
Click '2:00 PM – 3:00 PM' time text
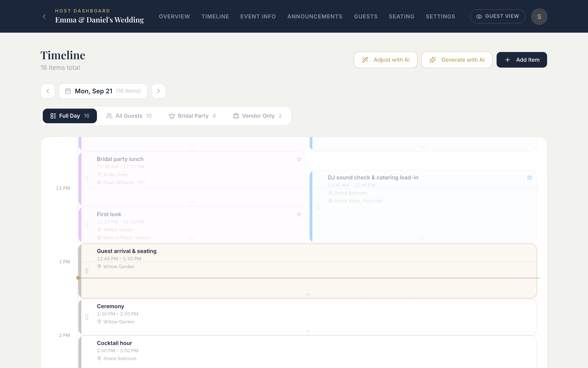118,351
